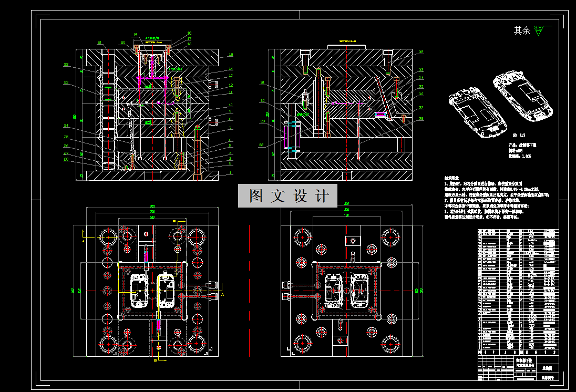
Task: Click part callout 35
Action: pyautogui.click(x=421, y=87)
